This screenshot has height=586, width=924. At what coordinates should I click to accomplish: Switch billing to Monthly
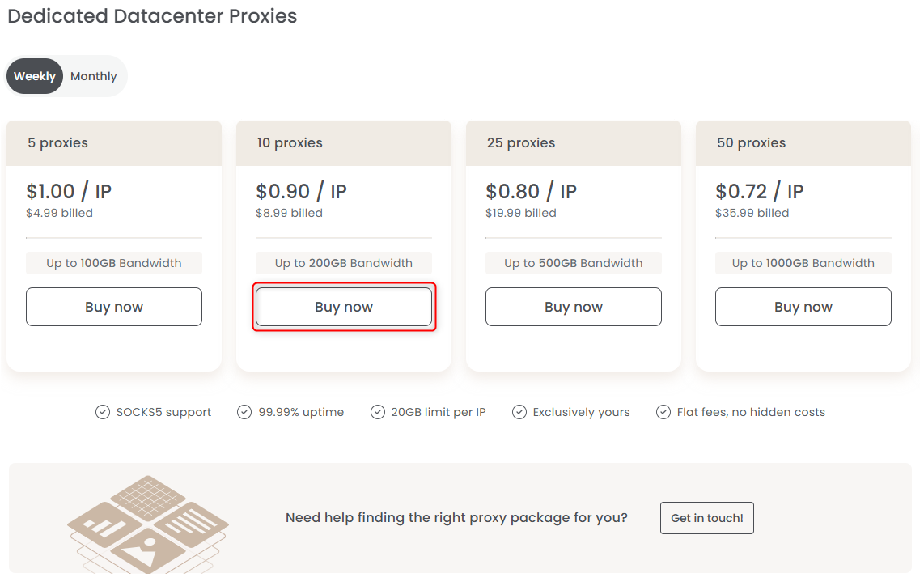[x=94, y=76]
